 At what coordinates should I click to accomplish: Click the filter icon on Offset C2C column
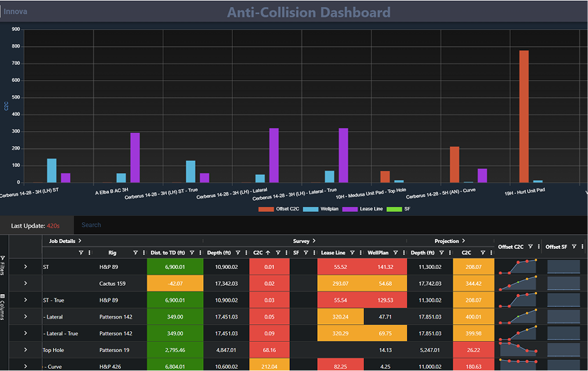531,247
